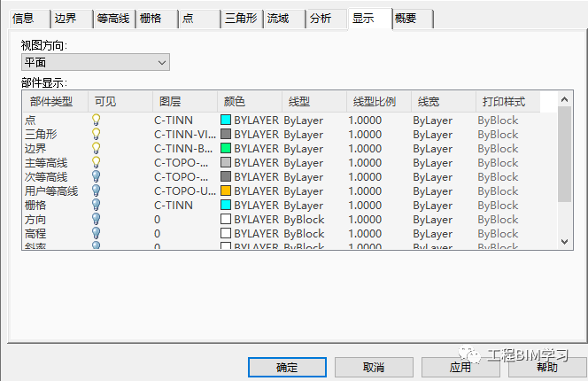Click the 线宽 column header
The width and height of the screenshot is (588, 381).
(x=444, y=101)
